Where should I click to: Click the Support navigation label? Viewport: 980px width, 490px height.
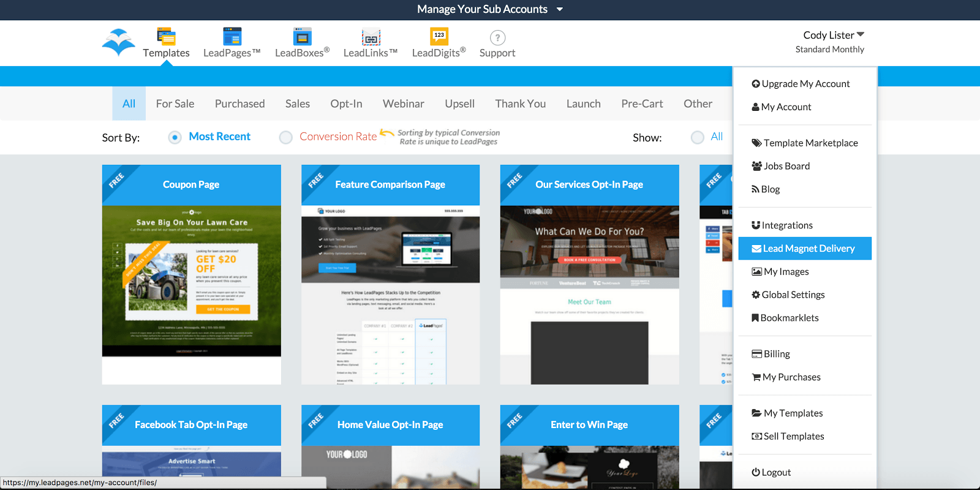pyautogui.click(x=497, y=53)
